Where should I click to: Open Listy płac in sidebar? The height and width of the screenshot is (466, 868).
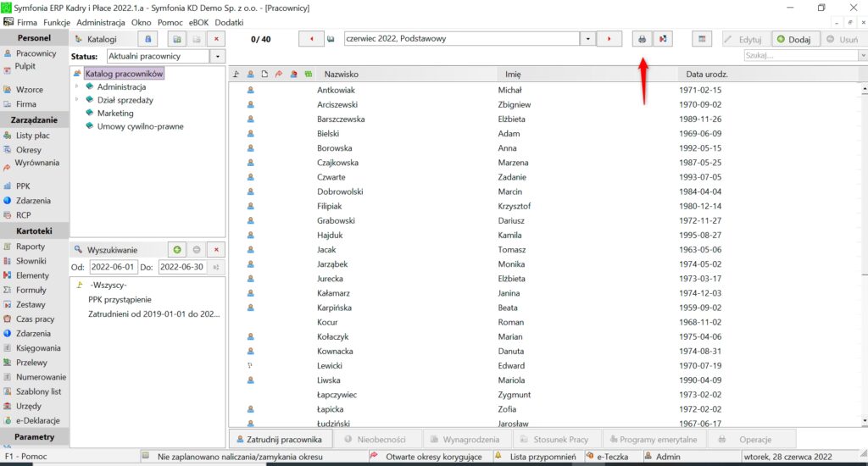pos(32,136)
